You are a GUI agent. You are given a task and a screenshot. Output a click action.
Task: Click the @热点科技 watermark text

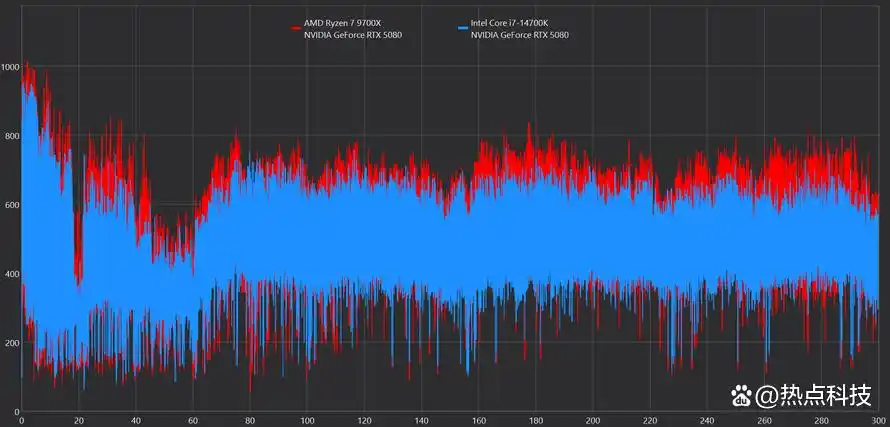(x=814, y=396)
